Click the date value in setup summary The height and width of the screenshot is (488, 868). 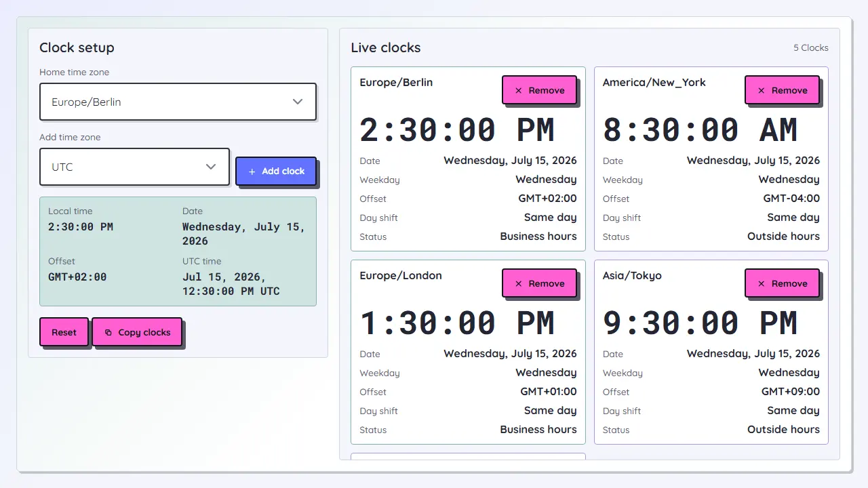click(243, 234)
